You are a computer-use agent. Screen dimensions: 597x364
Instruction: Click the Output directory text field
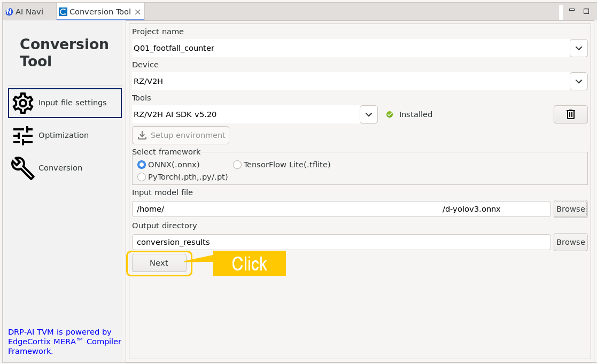click(341, 242)
